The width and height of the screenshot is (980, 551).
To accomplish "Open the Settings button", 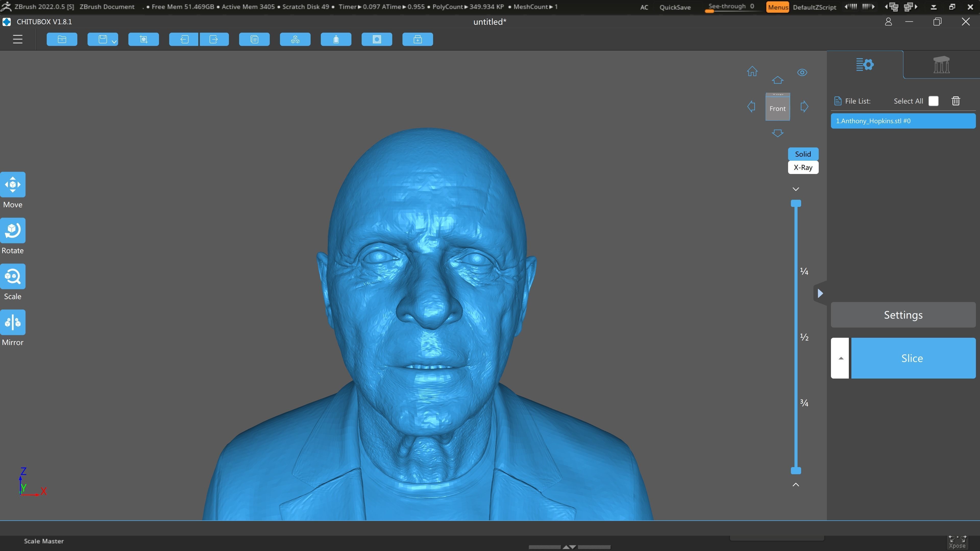I will coord(903,315).
